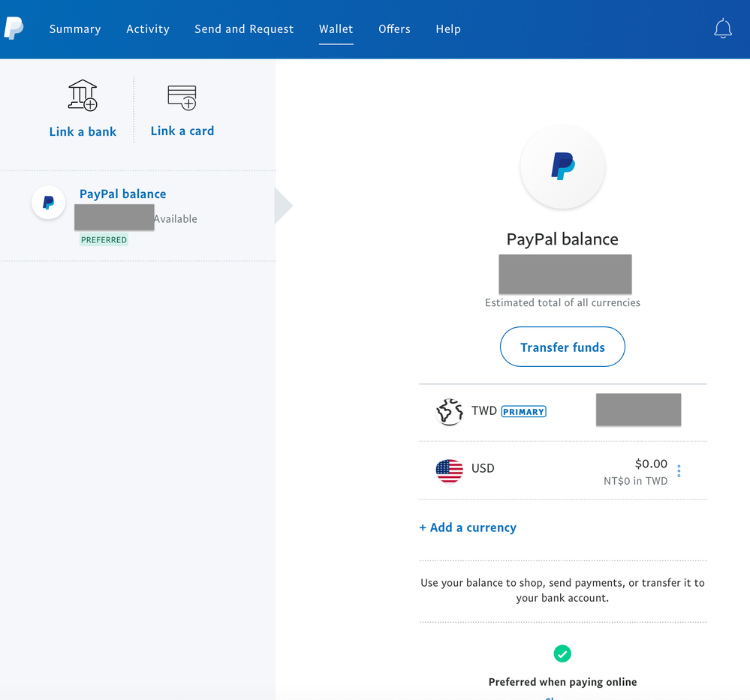Open the Activity tab
The height and width of the screenshot is (700, 750).
coord(148,29)
